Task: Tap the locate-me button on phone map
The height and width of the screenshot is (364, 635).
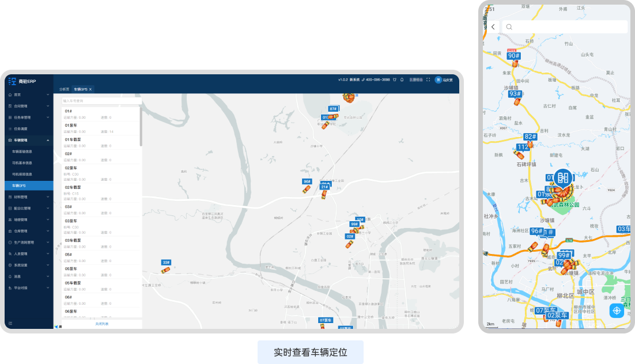Action: pos(617,310)
